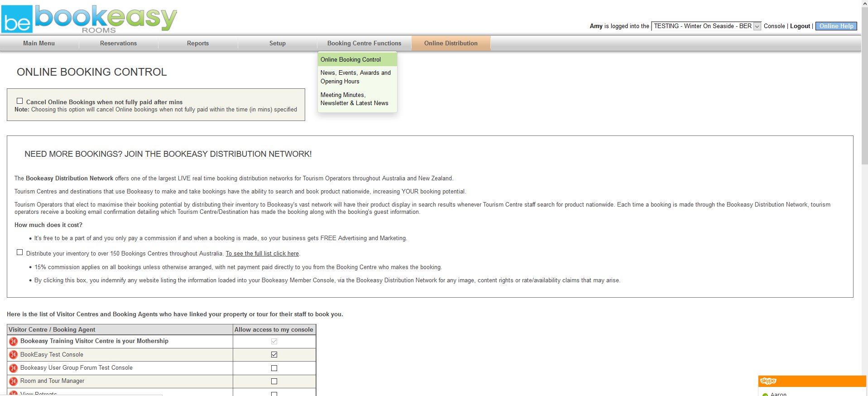Enable Cancel Online Bookings when not fully paid
Image resolution: width=868 pixels, height=396 pixels.
19,101
